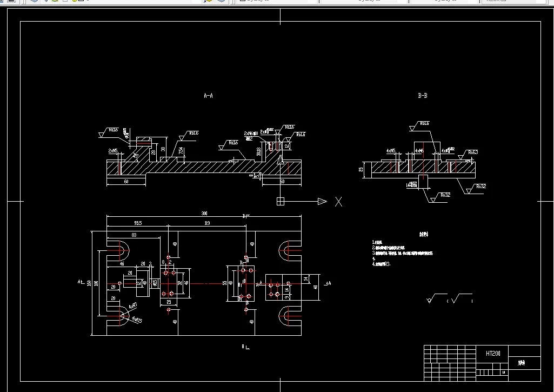Image resolution: width=554 pixels, height=392 pixels.
Task: Click the A-A section view label
Action: (x=208, y=96)
